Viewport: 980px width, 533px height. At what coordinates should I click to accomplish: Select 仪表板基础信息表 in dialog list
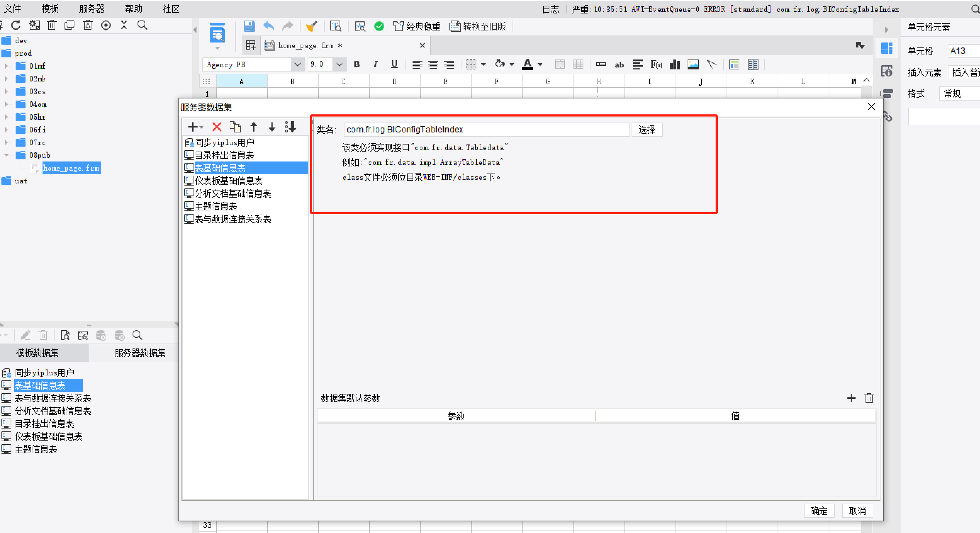click(228, 181)
